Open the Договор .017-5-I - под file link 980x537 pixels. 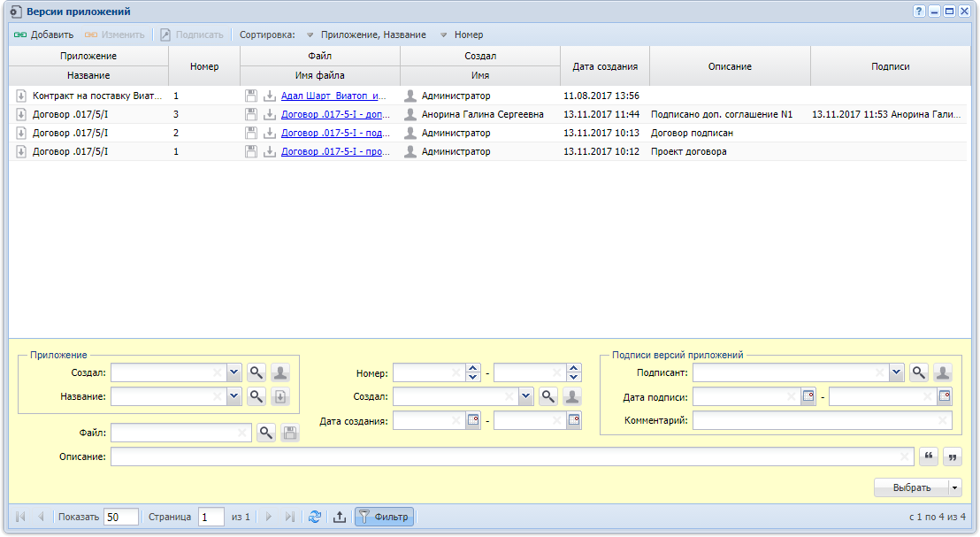(x=335, y=134)
